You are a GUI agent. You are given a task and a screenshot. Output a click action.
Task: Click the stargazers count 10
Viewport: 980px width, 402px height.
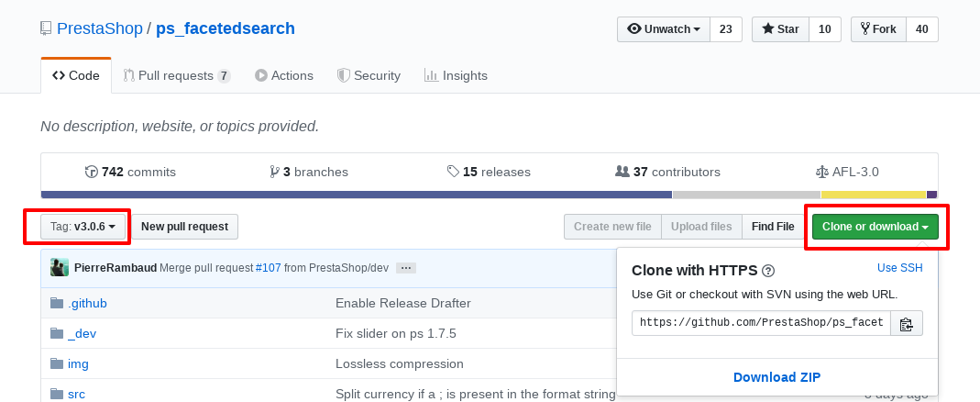pyautogui.click(x=824, y=29)
